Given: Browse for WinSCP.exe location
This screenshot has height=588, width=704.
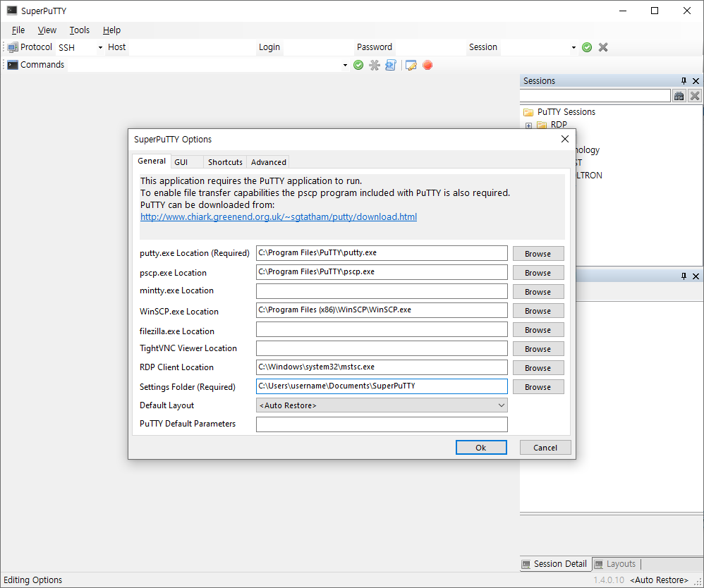Looking at the screenshot, I should click(x=538, y=311).
